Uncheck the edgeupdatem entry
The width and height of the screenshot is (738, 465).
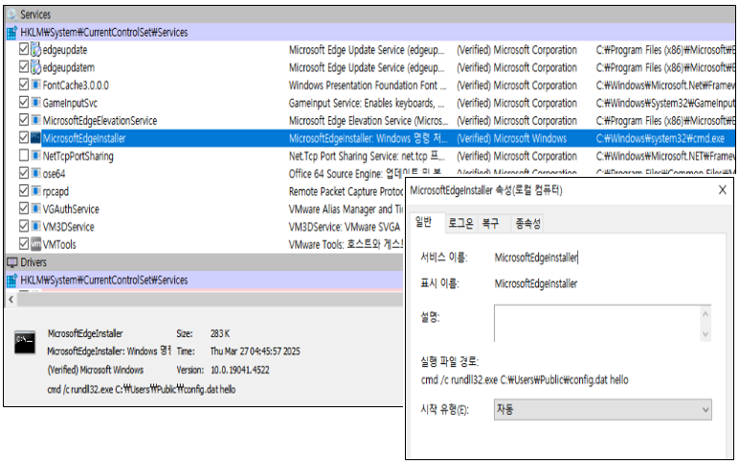pyautogui.click(x=24, y=67)
